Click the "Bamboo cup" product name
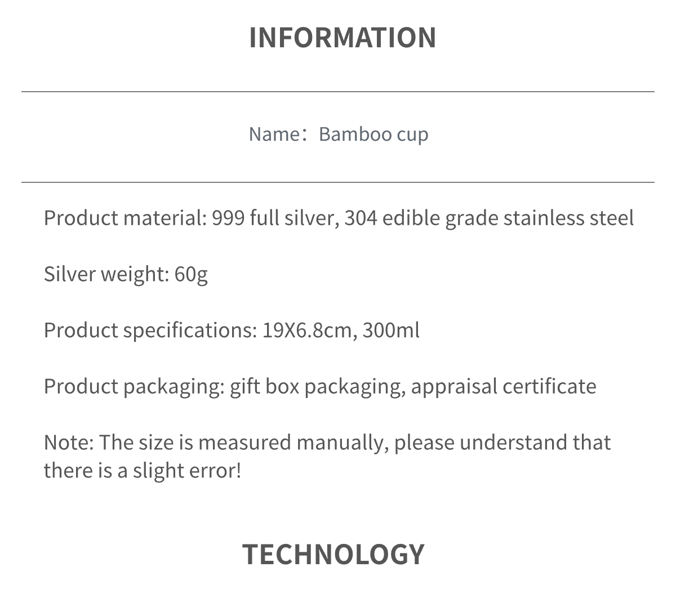This screenshot has height=616, width=676. [x=373, y=135]
